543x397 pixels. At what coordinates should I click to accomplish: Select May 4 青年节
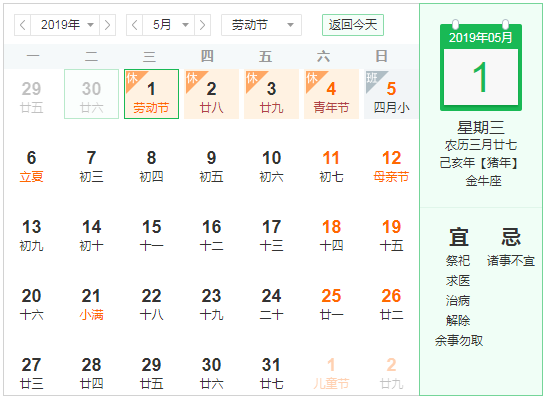click(331, 94)
